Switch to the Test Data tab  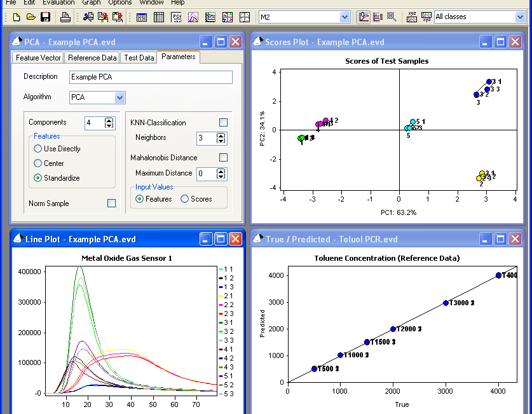139,58
